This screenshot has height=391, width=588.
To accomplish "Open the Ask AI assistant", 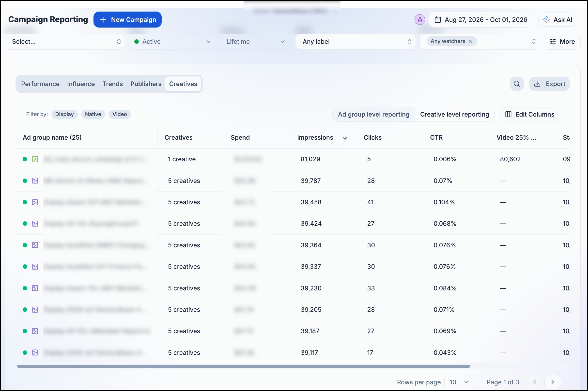I will (x=557, y=20).
